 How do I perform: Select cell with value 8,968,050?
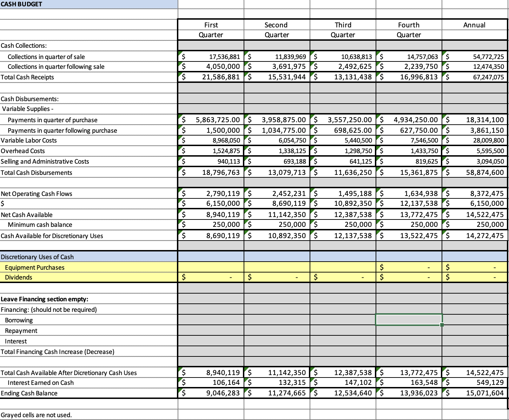211,140
